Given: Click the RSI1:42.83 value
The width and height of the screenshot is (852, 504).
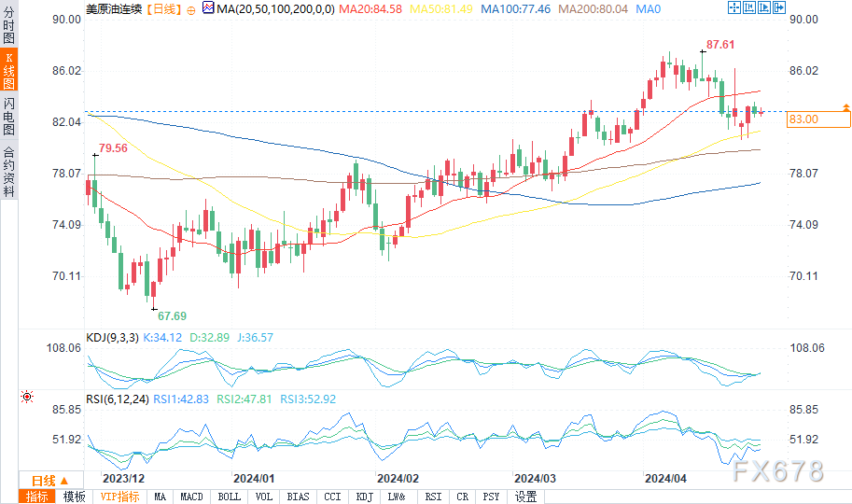Looking at the screenshot, I should (181, 399).
